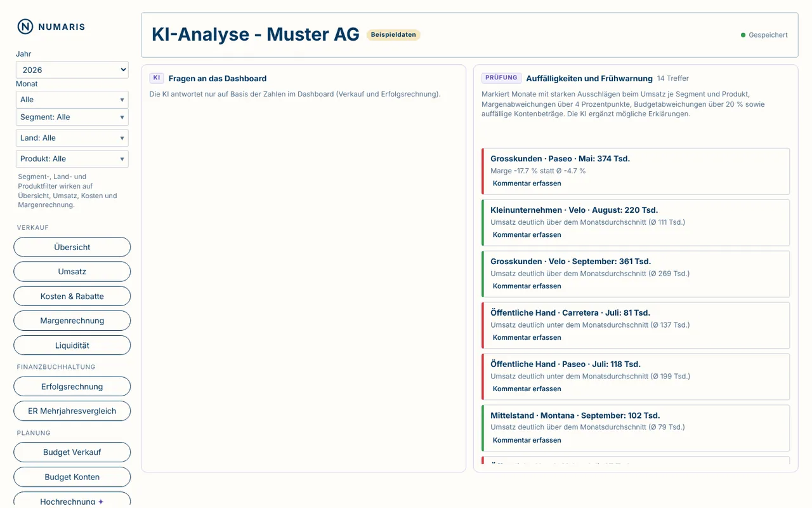Navigate to Budget Konten
812x508 pixels.
click(x=72, y=477)
